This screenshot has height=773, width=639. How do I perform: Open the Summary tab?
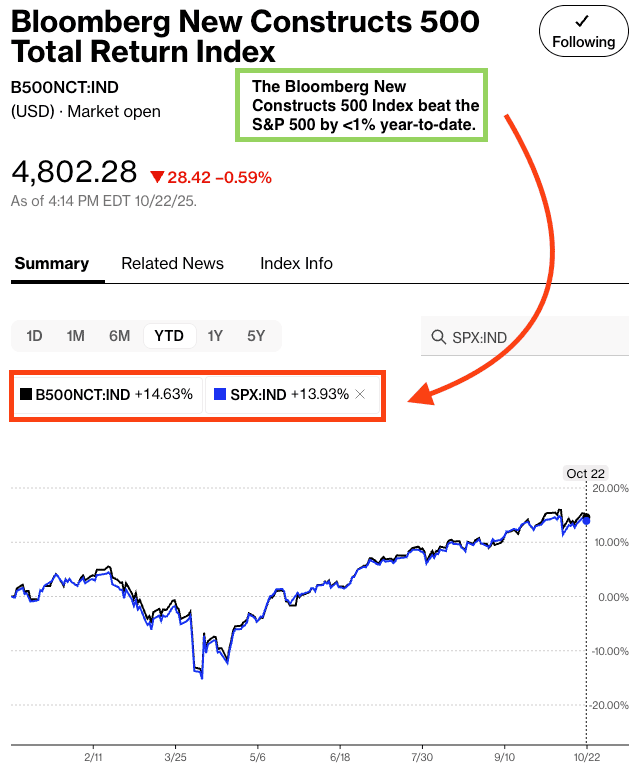[x=52, y=264]
